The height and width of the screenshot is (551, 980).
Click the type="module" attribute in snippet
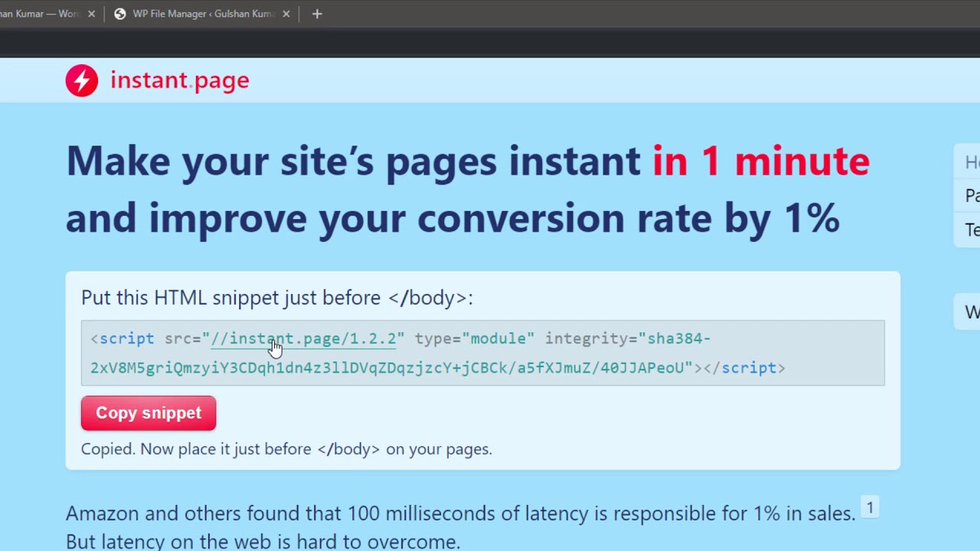point(475,339)
